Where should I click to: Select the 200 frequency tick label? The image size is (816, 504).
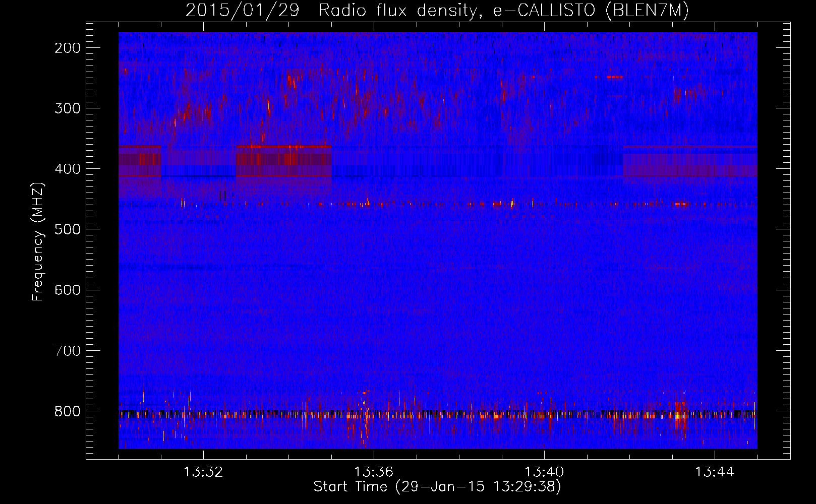67,48
